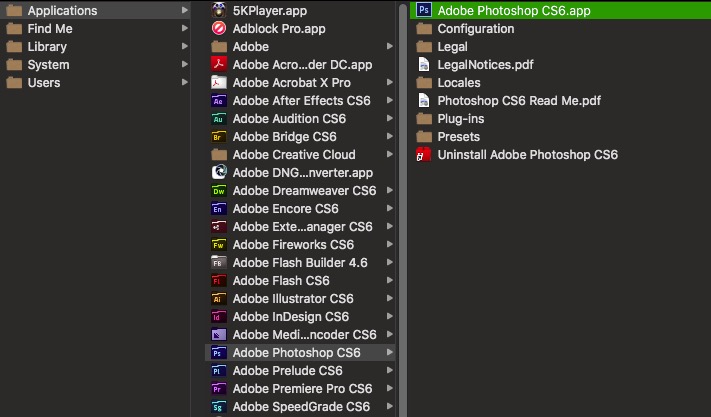711x417 pixels.
Task: Expand the Adobe folder disclosure arrow
Action: click(390, 46)
